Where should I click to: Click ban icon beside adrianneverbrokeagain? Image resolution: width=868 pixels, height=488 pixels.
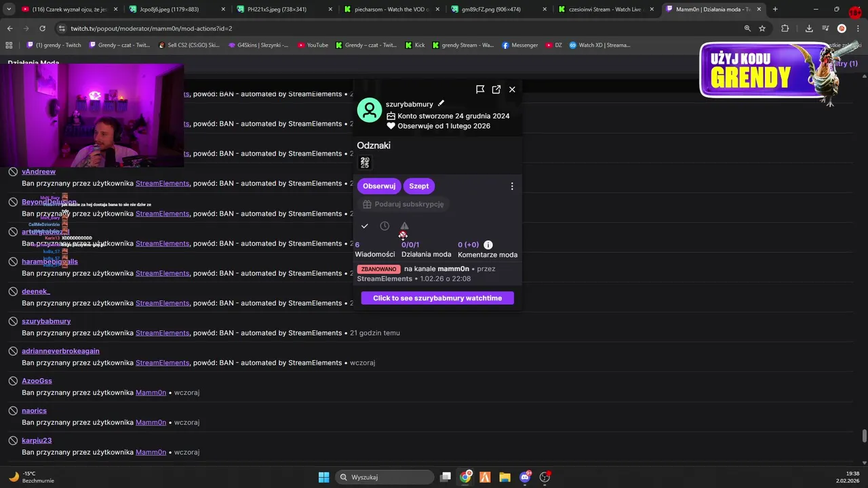13,351
